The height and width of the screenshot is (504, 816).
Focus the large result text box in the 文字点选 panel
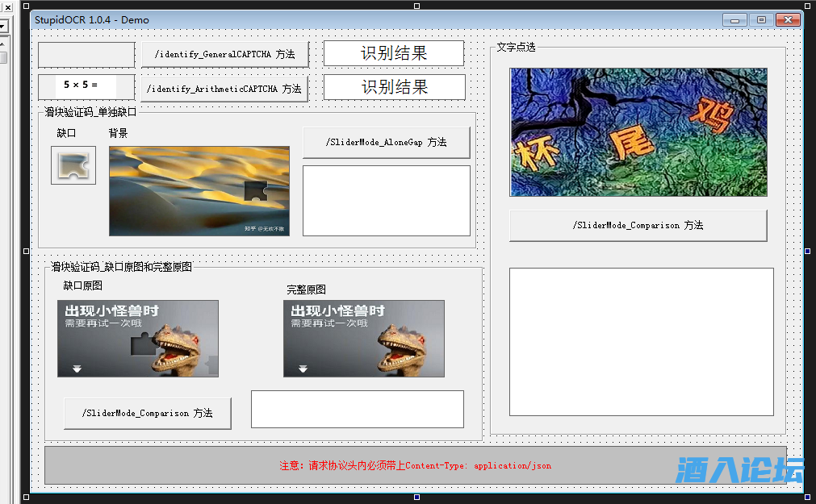(641, 342)
